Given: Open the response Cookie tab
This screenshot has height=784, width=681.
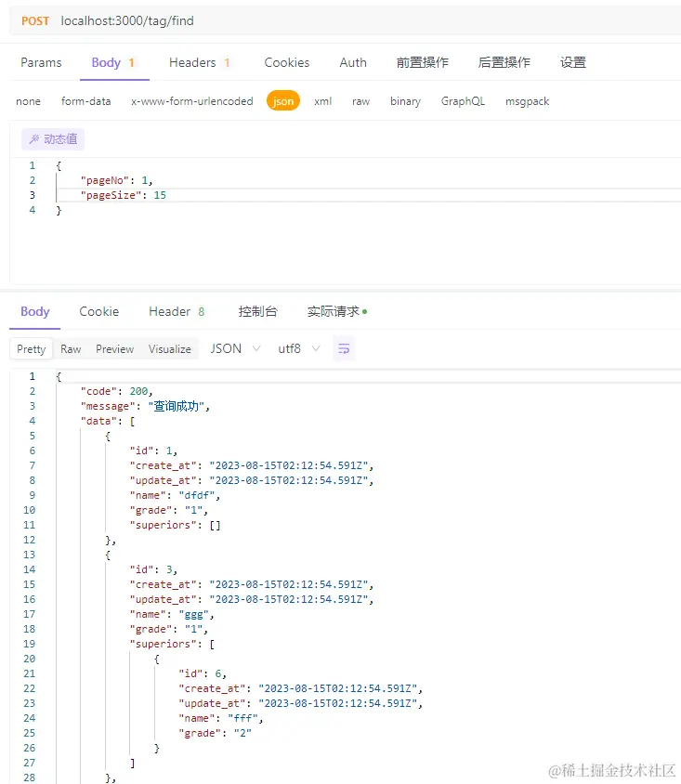Looking at the screenshot, I should (99, 311).
